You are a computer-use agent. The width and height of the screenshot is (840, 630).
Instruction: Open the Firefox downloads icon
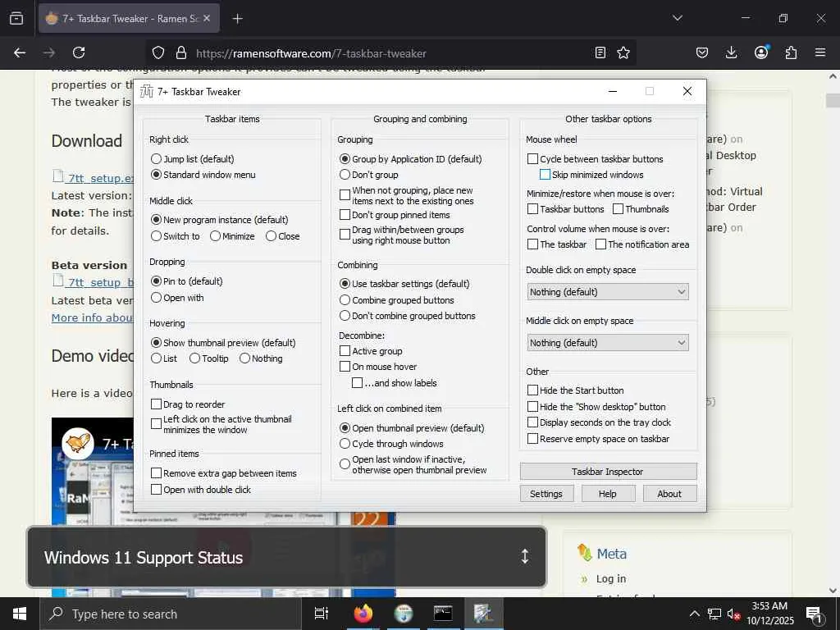point(731,52)
